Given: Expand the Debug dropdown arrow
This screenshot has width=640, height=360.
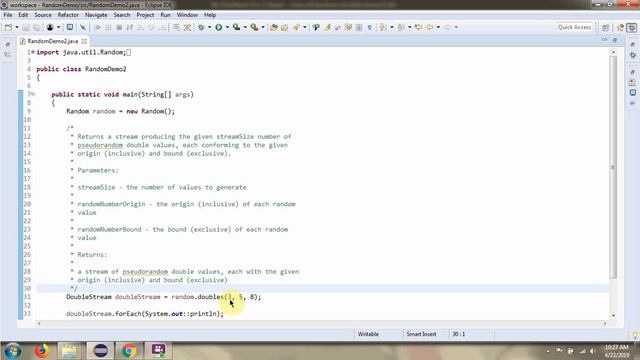Looking at the screenshot, I should coord(209,27).
